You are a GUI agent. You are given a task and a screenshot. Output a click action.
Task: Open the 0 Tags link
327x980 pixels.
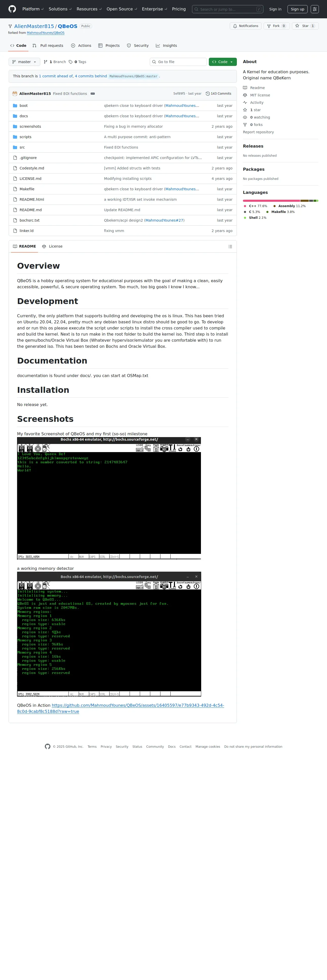[77, 62]
